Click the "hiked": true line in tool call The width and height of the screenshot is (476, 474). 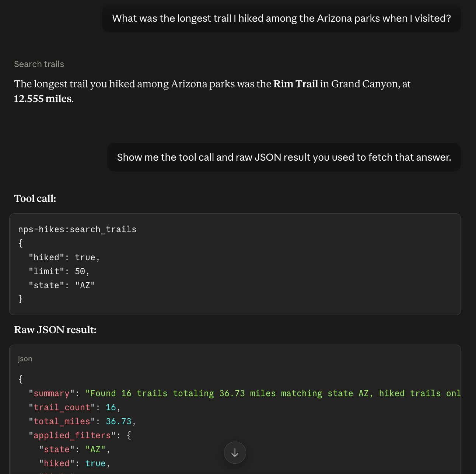point(64,257)
